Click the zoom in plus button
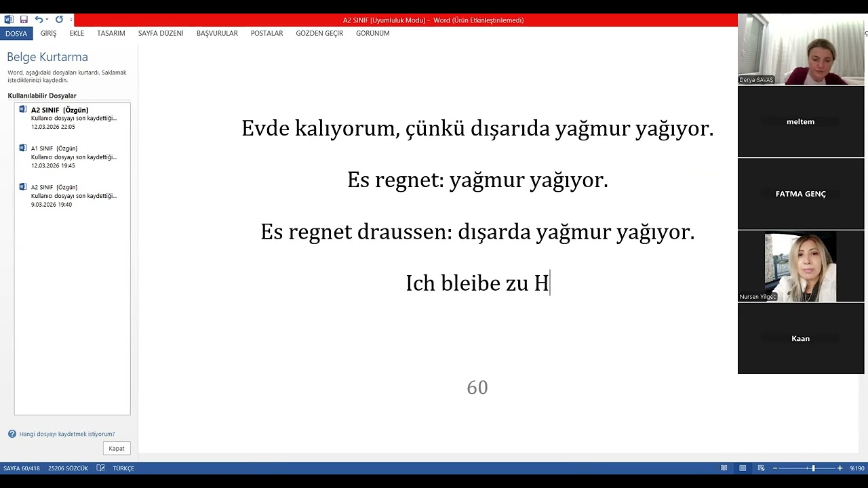Image resolution: width=868 pixels, height=488 pixels. (x=840, y=468)
